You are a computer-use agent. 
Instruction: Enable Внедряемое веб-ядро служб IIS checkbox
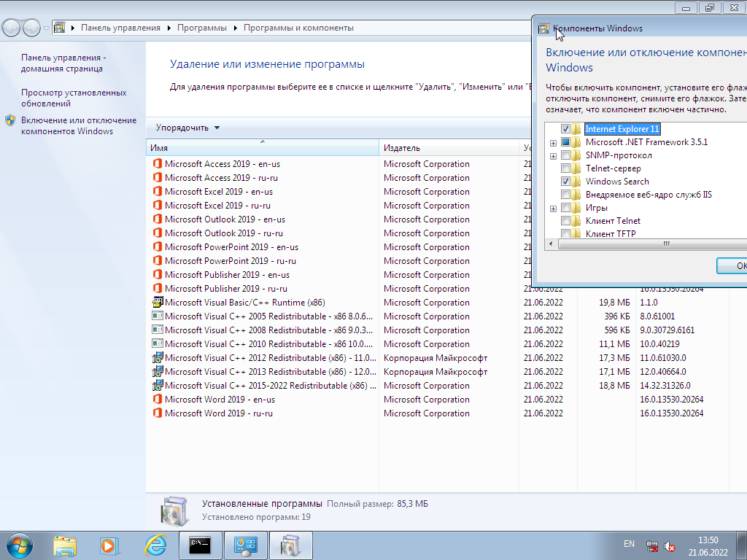565,194
